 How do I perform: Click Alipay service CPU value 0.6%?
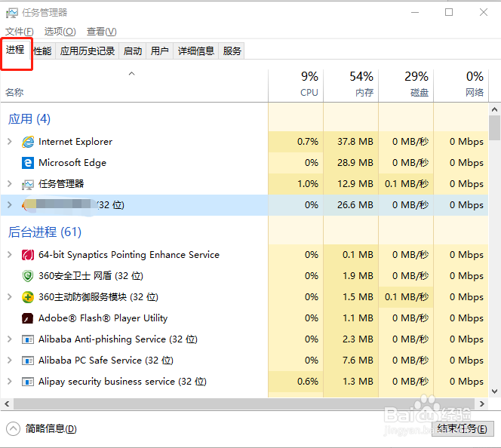[308, 382]
